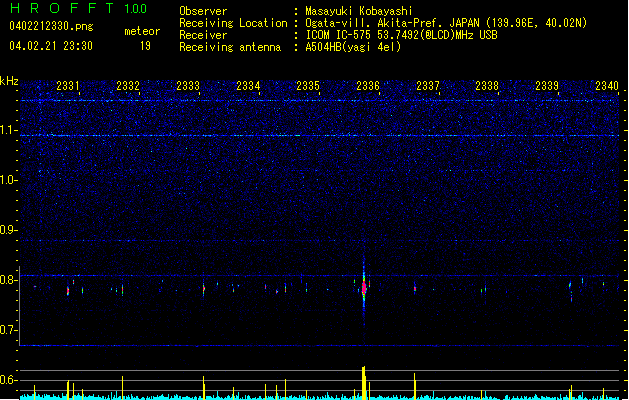
Task: Click the 0.8 kHz frequency label
Action: pos(9,280)
